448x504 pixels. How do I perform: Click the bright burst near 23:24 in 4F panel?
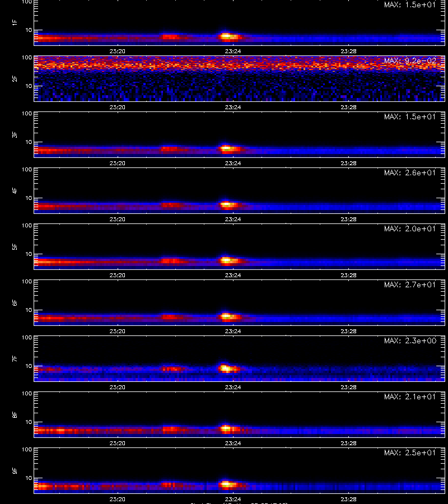click(229, 204)
